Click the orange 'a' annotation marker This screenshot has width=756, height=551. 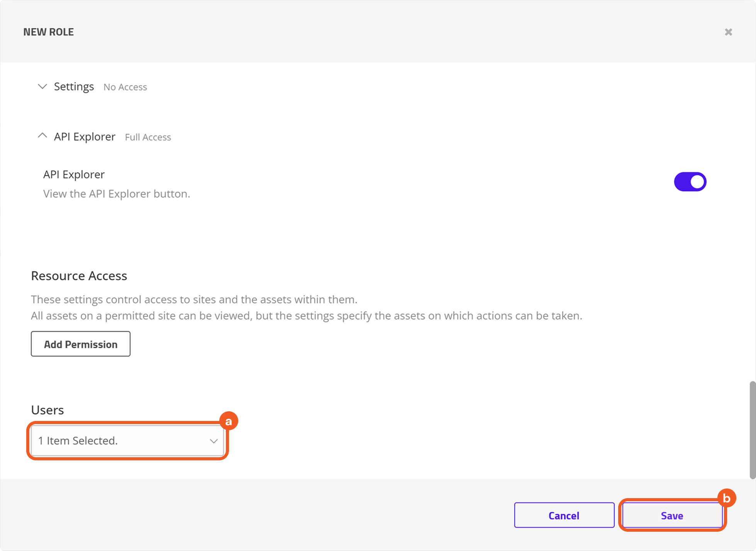pos(229,421)
